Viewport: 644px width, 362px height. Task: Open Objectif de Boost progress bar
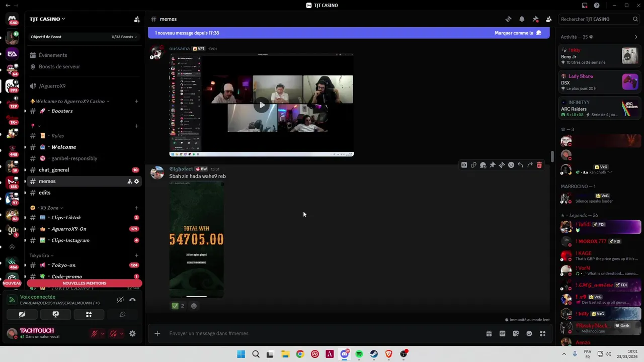84,37
